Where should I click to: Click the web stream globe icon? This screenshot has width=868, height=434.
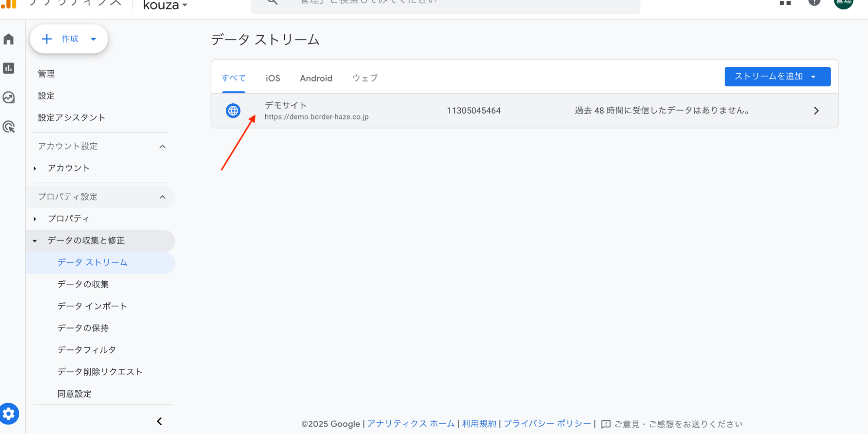[233, 111]
